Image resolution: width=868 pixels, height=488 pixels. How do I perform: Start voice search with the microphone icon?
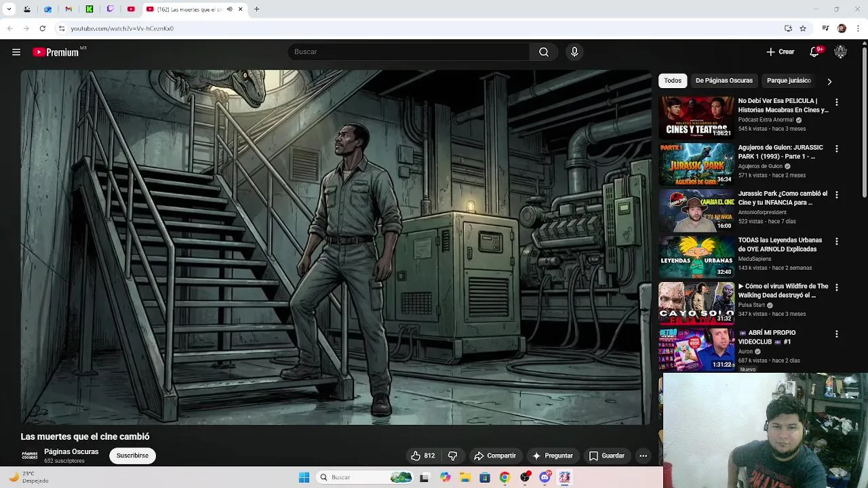(574, 52)
